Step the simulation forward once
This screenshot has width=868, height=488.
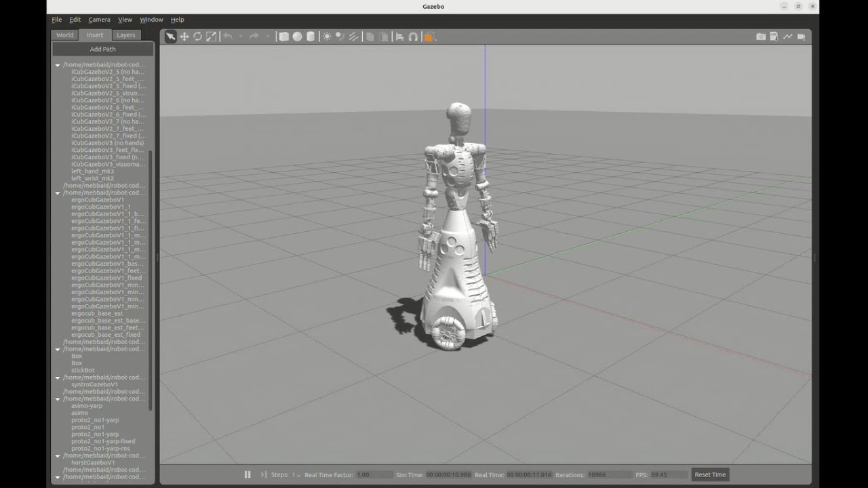264,474
